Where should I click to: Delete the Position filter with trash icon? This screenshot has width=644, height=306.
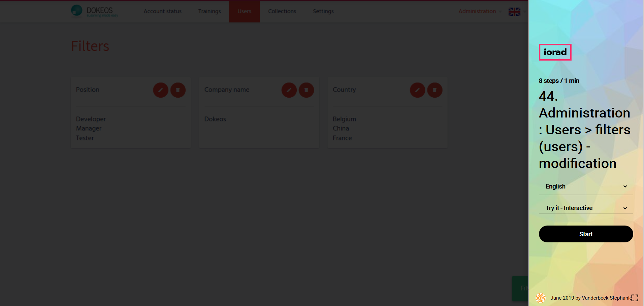click(x=178, y=90)
